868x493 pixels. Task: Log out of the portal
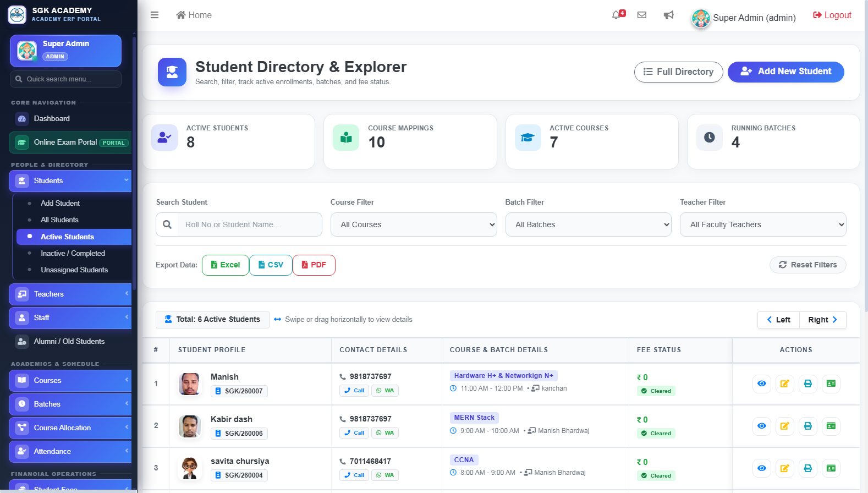coord(832,15)
